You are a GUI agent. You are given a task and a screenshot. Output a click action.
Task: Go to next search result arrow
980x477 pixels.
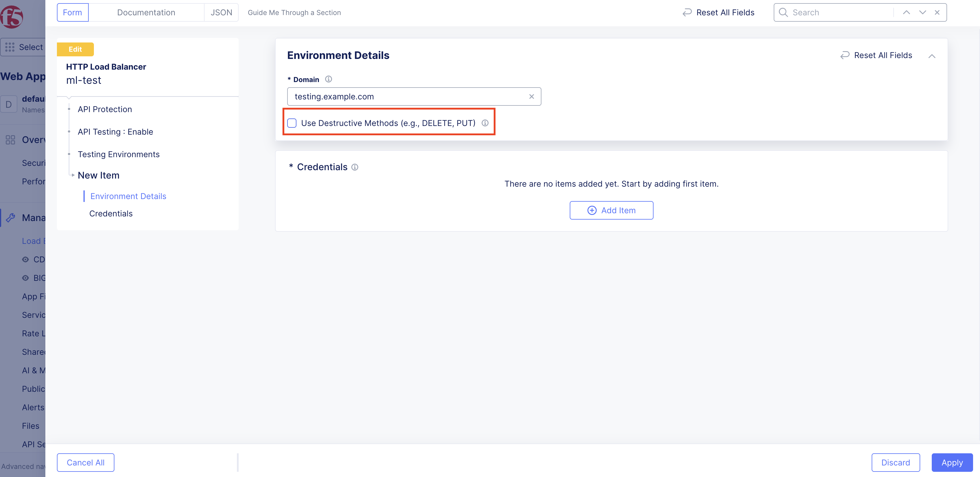[x=922, y=12]
